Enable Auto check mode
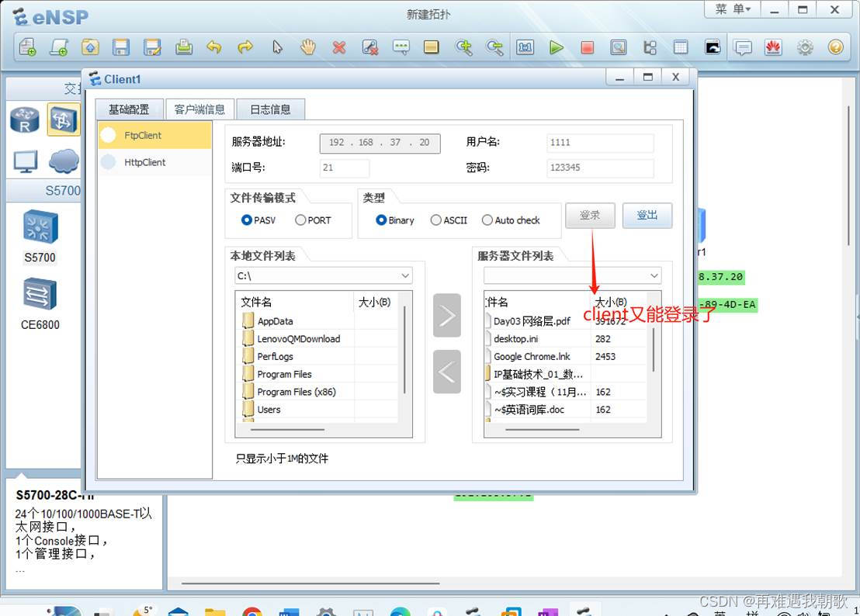Screen dimensions: 860x616 [487, 220]
